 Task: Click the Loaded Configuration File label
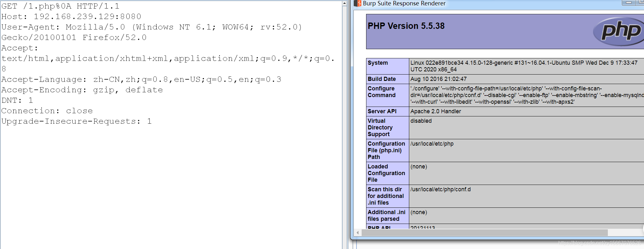tap(386, 173)
